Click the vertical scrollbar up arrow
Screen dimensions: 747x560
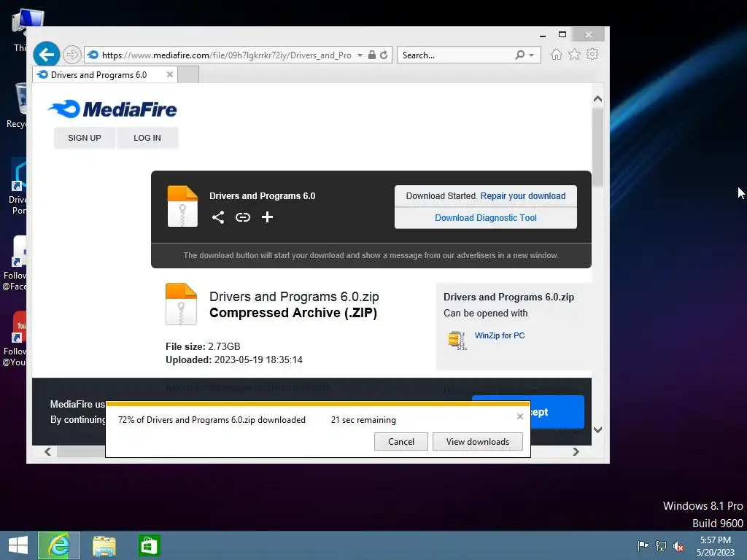coord(598,99)
